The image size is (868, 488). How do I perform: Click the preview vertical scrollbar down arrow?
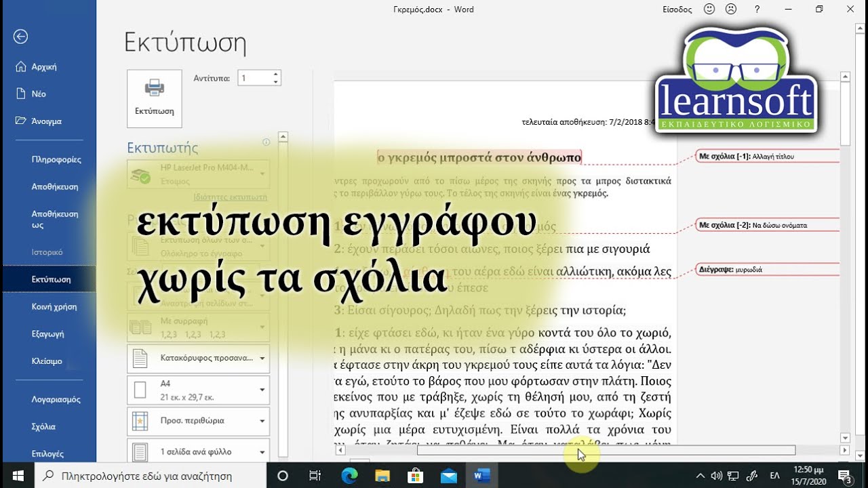[845, 439]
